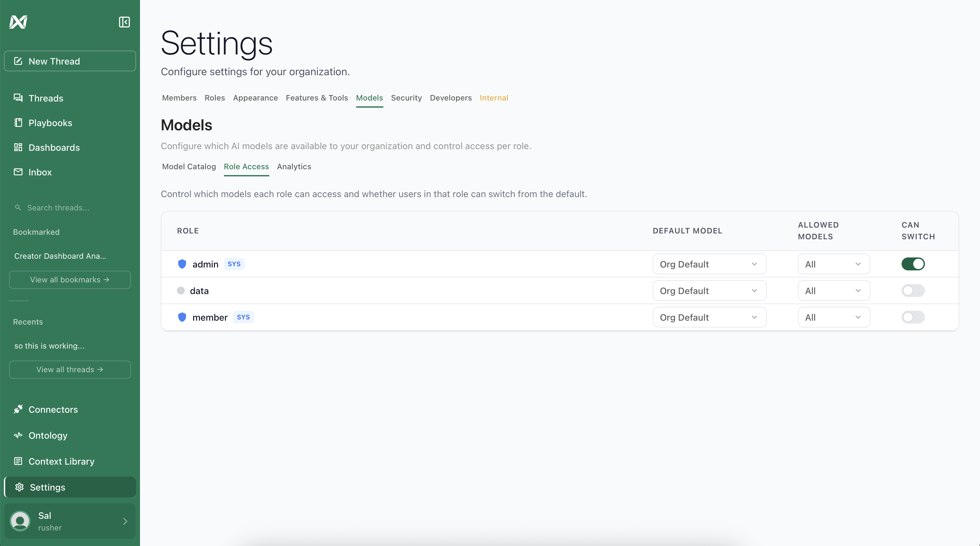Enable Can Switch for data role
Image resolution: width=980 pixels, height=546 pixels.
tap(913, 291)
